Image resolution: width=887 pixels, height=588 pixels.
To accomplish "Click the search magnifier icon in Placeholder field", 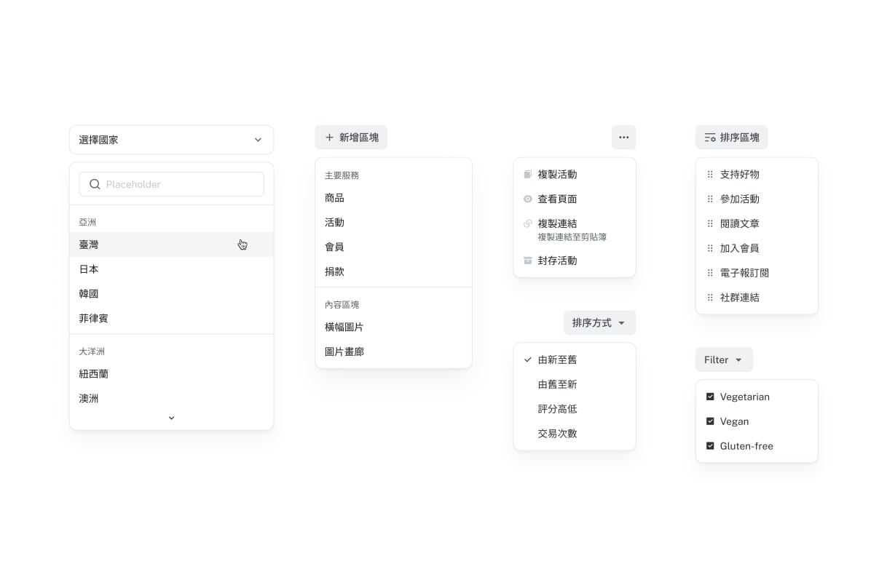I will coord(95,184).
